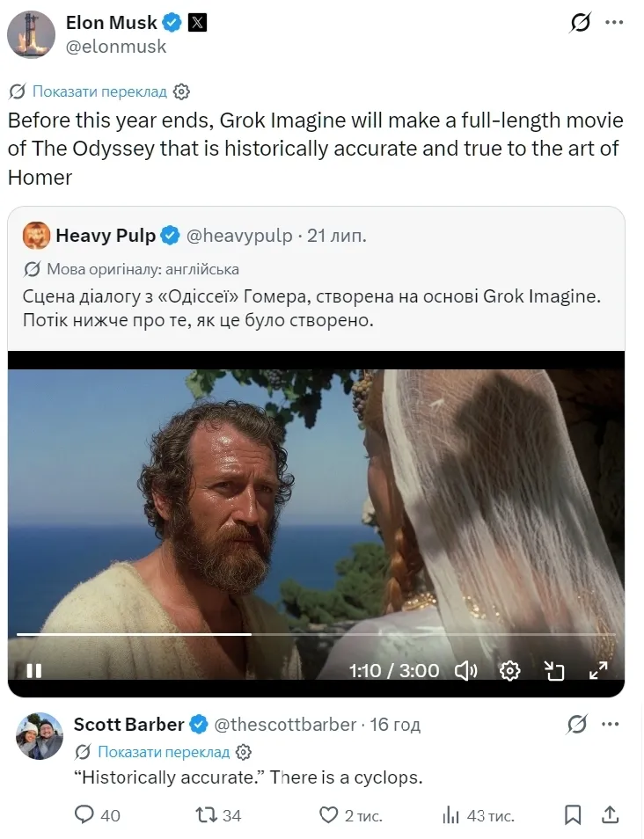
Task: Mute the video with the speaker icon
Action: tap(465, 670)
